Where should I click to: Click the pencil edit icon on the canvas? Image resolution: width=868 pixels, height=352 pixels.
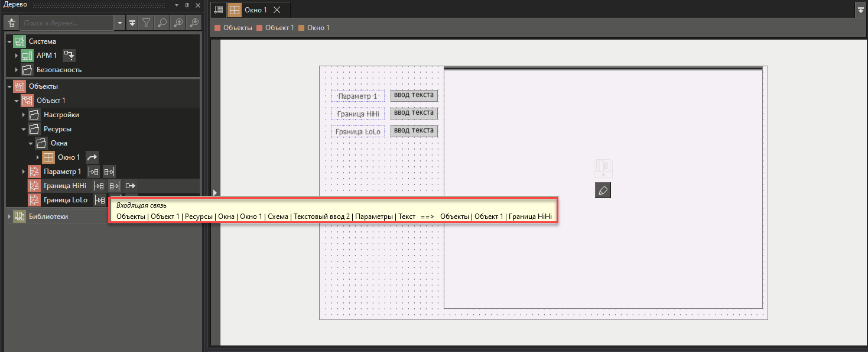(603, 190)
